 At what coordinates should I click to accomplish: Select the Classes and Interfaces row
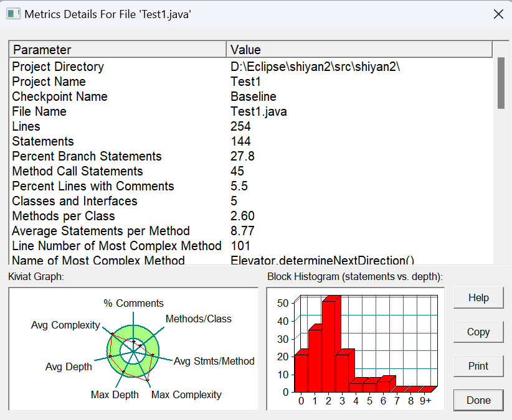pos(251,201)
